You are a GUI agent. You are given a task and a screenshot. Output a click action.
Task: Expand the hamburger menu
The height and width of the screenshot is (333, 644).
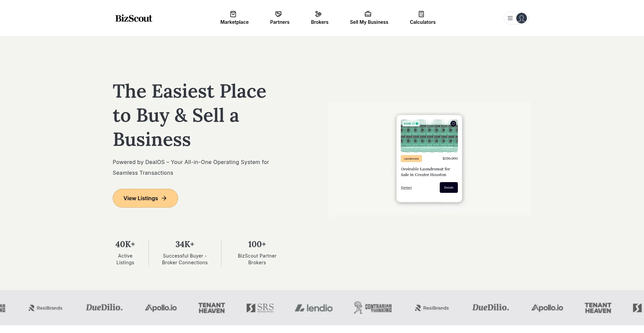tap(510, 18)
